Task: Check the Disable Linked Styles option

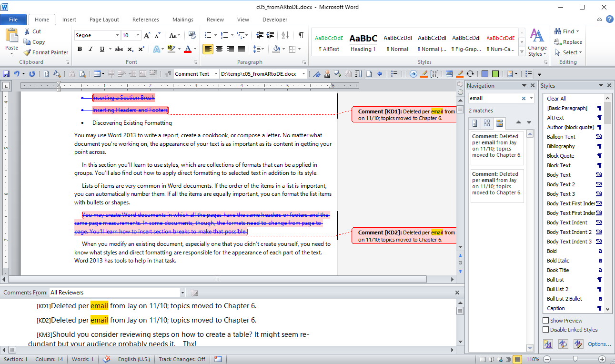Action: pyautogui.click(x=545, y=330)
